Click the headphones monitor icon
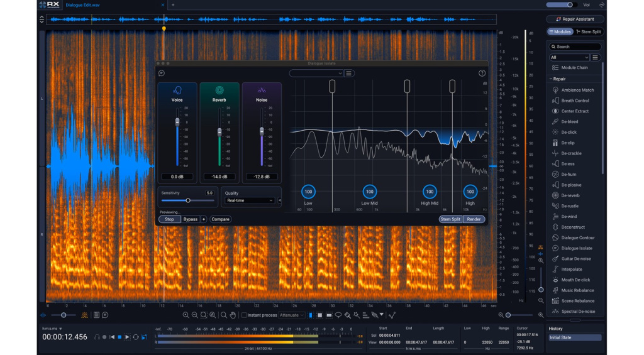Screen dimensions: 644x355 (97, 337)
